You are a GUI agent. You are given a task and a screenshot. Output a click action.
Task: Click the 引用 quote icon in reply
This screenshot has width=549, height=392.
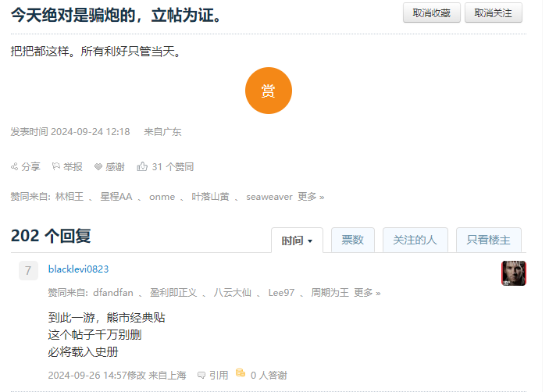point(202,375)
